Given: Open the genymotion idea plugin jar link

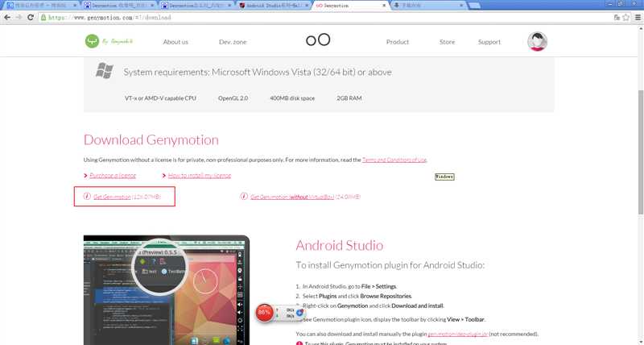Looking at the screenshot, I should pyautogui.click(x=458, y=334).
